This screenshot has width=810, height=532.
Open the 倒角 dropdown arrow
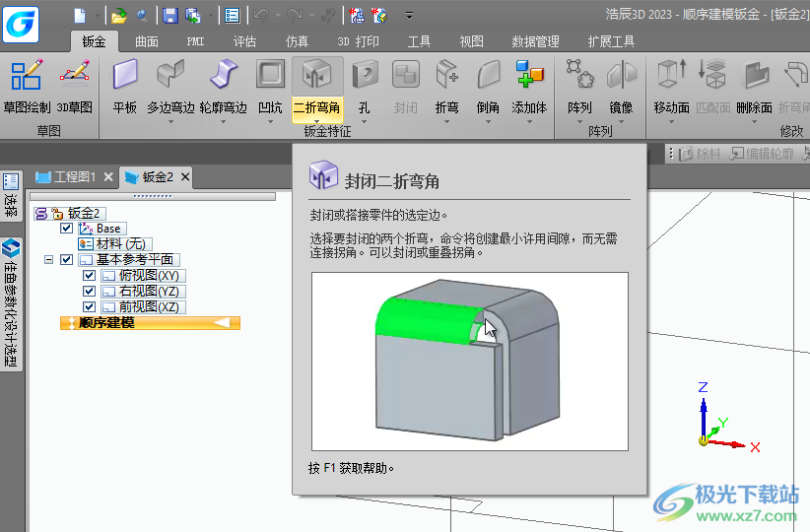coord(488,122)
